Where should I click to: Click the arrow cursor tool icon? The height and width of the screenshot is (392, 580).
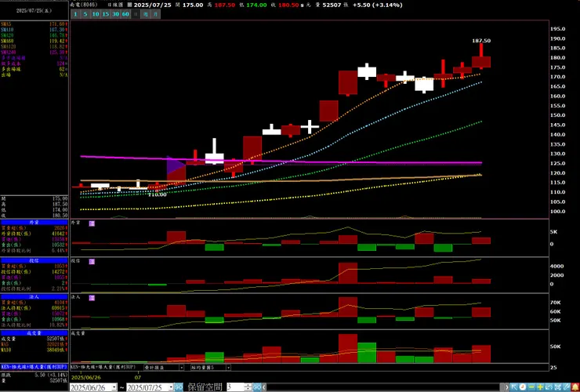[x=514, y=387]
